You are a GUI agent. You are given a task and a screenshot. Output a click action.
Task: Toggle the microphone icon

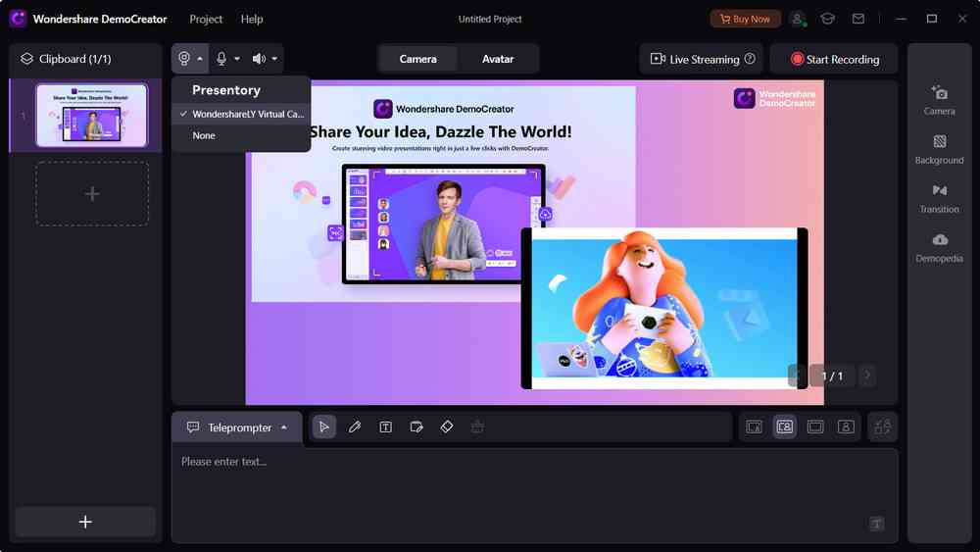pyautogui.click(x=221, y=59)
